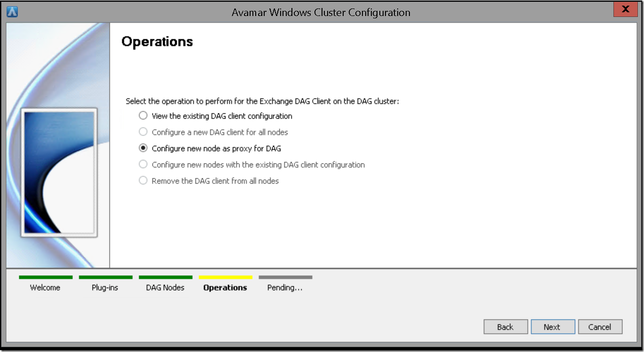The width and height of the screenshot is (644, 352).
Task: Go back with the Back button
Action: (505, 327)
